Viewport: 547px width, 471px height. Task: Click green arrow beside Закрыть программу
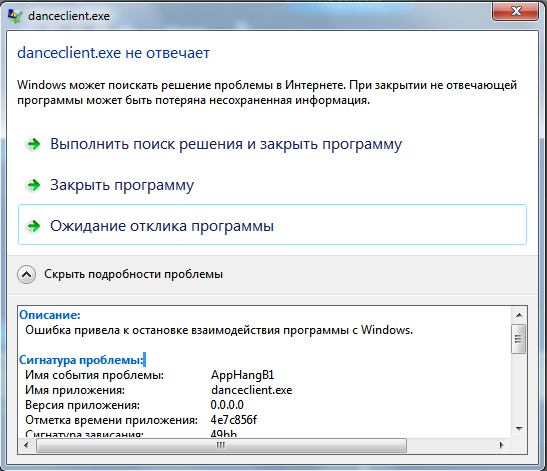pyautogui.click(x=34, y=185)
